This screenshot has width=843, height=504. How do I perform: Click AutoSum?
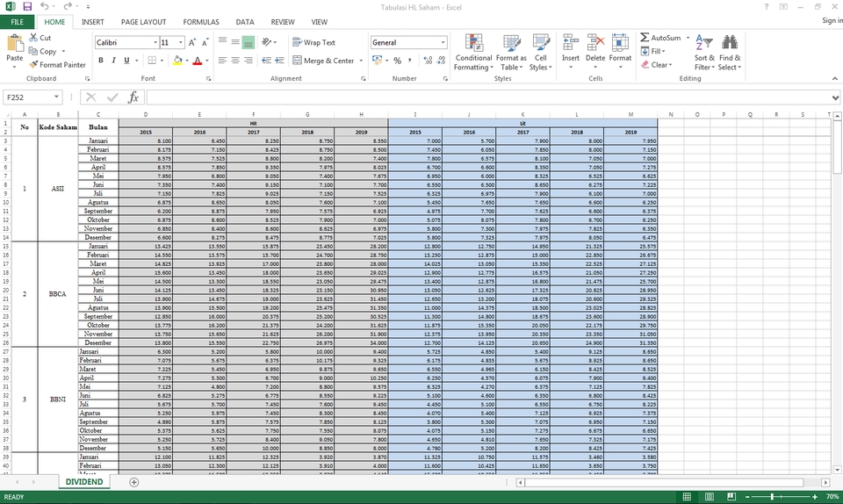(x=660, y=38)
